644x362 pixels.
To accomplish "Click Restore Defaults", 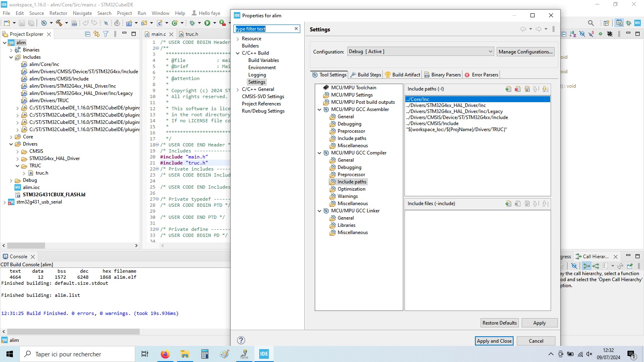I will [x=499, y=323].
